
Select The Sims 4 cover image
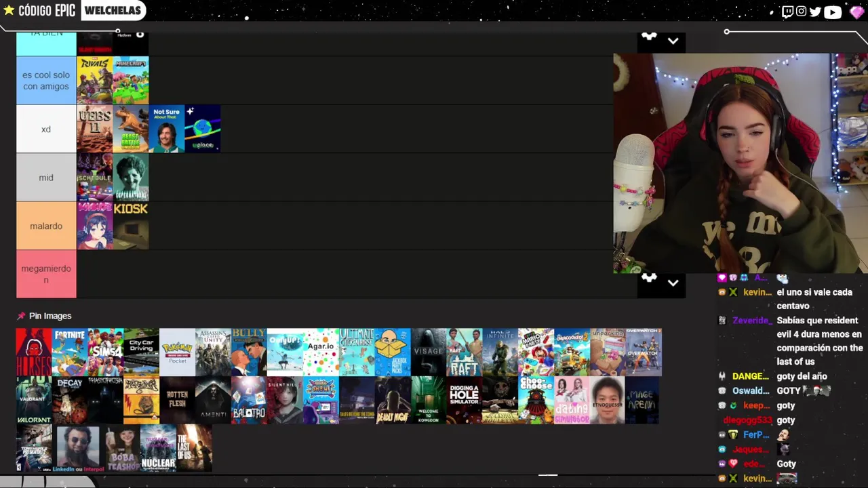point(106,352)
